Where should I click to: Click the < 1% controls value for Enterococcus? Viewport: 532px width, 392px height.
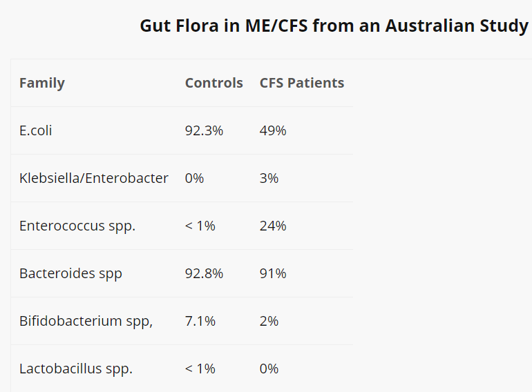coord(200,226)
